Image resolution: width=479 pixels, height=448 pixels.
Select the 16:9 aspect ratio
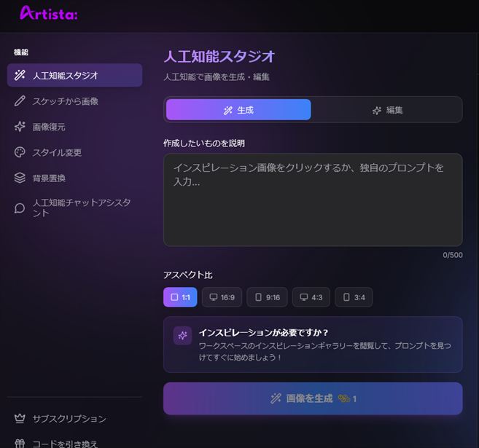pos(222,297)
